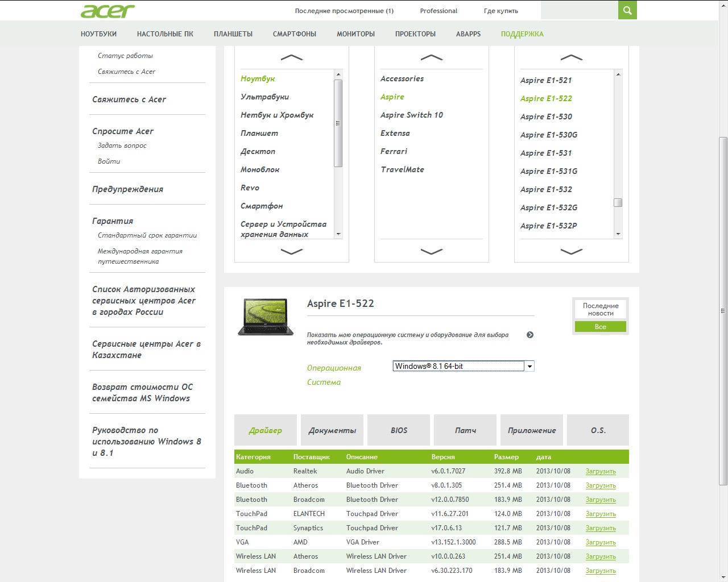Switch to the Драйвер tab
This screenshot has width=728, height=582.
click(266, 430)
